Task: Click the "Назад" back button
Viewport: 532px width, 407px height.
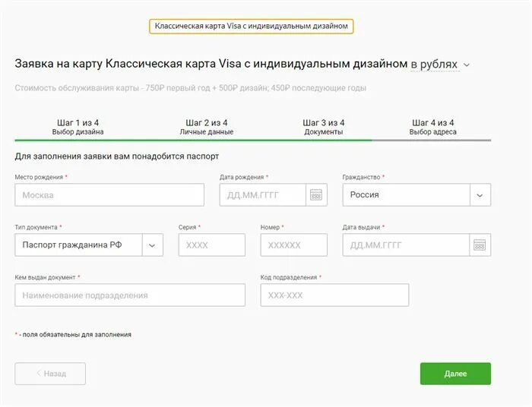Action: click(50, 374)
